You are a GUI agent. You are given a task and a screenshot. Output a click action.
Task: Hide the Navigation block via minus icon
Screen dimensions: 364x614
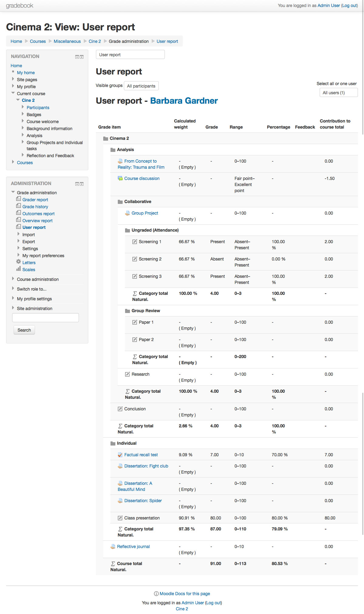point(77,57)
